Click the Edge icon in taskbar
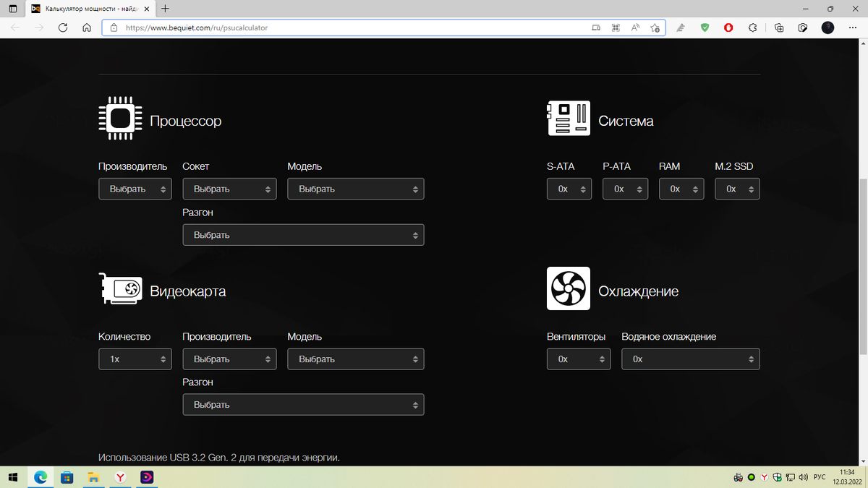 41,477
